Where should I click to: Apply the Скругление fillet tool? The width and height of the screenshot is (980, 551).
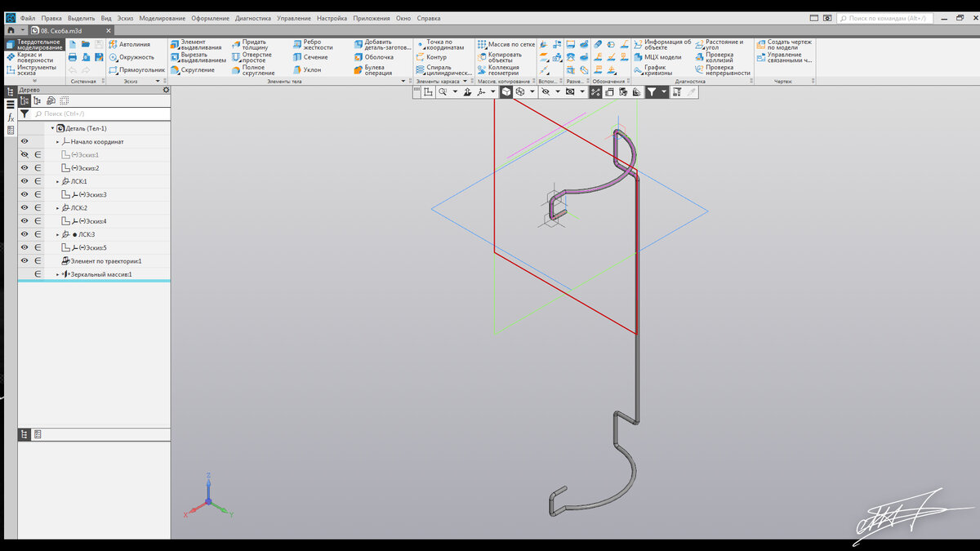(x=192, y=70)
